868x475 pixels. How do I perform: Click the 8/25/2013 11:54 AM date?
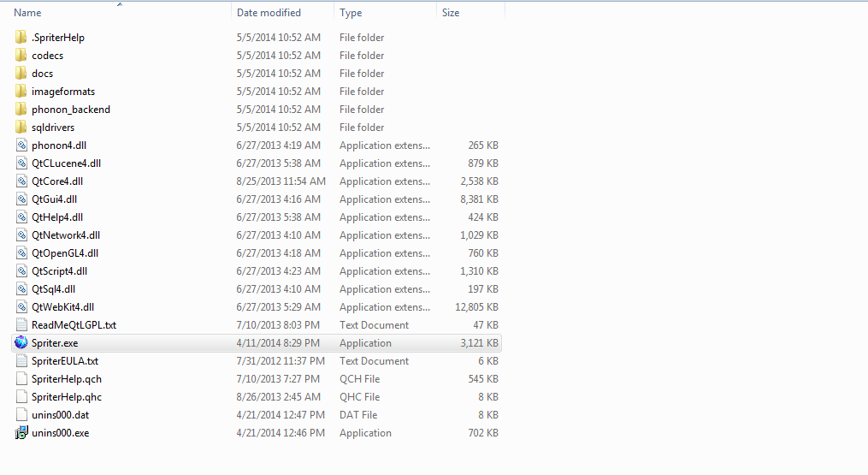(280, 181)
